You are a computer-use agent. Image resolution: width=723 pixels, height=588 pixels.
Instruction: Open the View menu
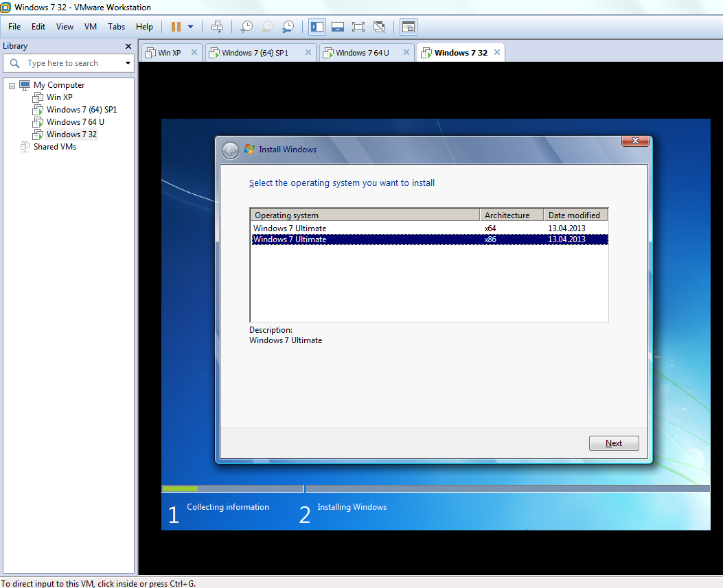pyautogui.click(x=65, y=27)
